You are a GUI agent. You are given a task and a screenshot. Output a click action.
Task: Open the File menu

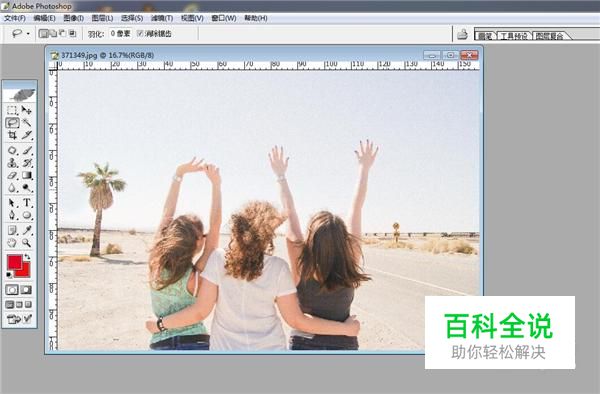tap(15, 18)
